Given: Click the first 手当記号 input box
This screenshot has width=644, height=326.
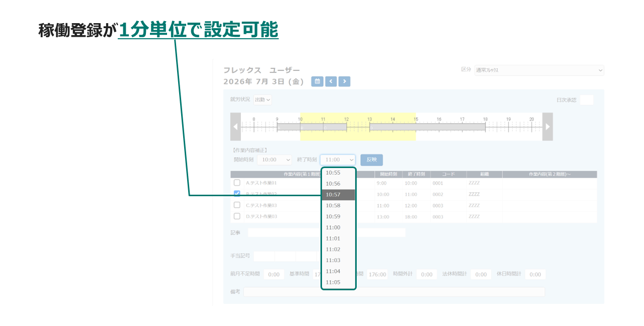Looking at the screenshot, I should [264, 256].
